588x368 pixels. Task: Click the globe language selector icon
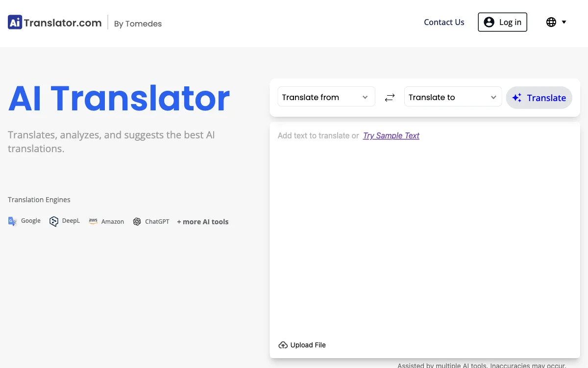(x=551, y=22)
